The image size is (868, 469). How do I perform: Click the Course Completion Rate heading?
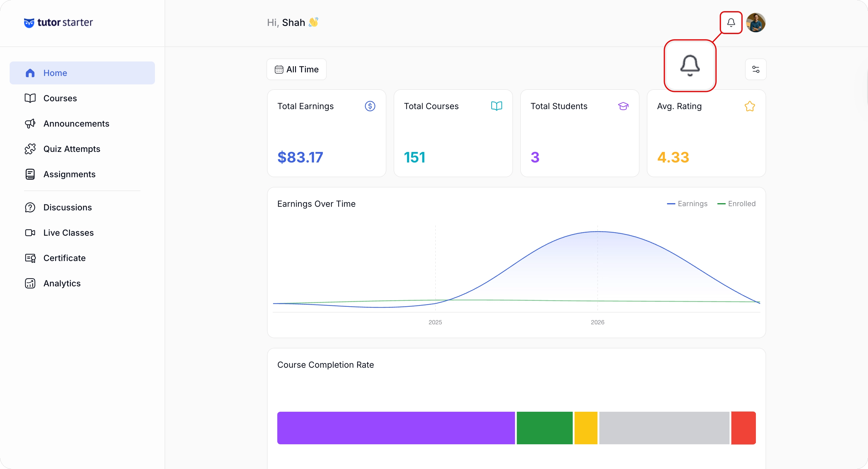325,364
